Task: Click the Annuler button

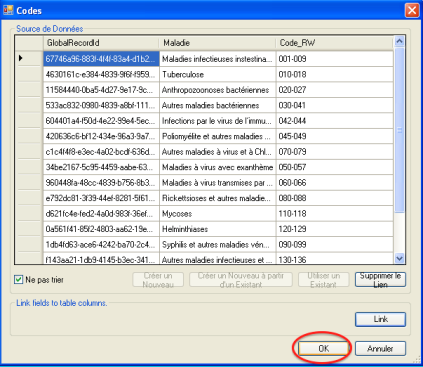Action: tap(380, 348)
